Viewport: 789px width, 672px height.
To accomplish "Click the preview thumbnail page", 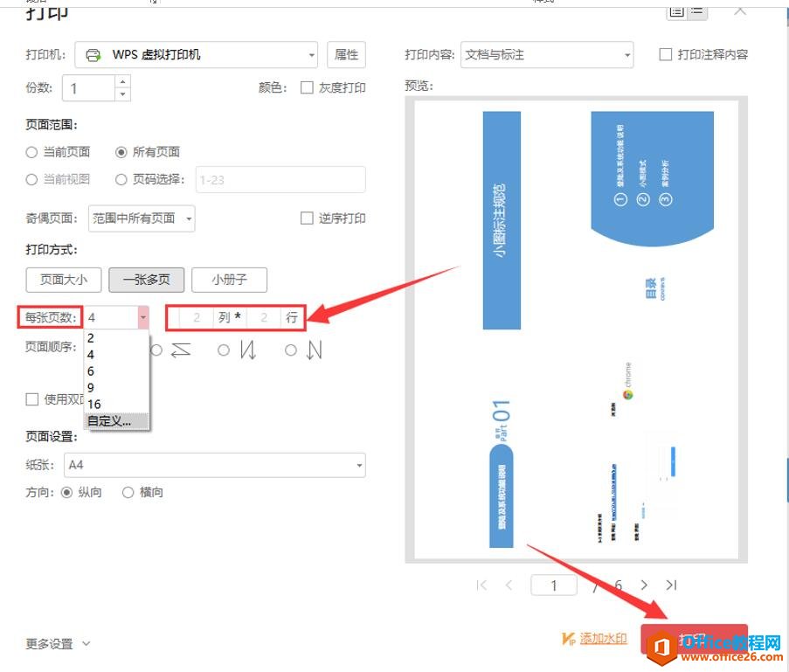I will point(576,329).
